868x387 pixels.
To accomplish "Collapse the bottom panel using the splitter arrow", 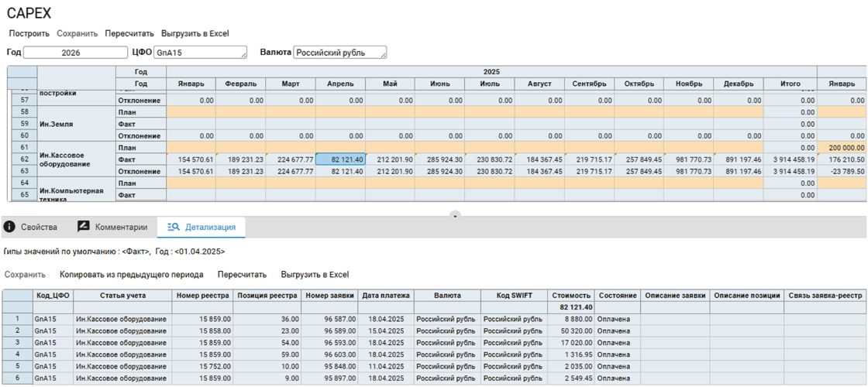I will coord(456,215).
